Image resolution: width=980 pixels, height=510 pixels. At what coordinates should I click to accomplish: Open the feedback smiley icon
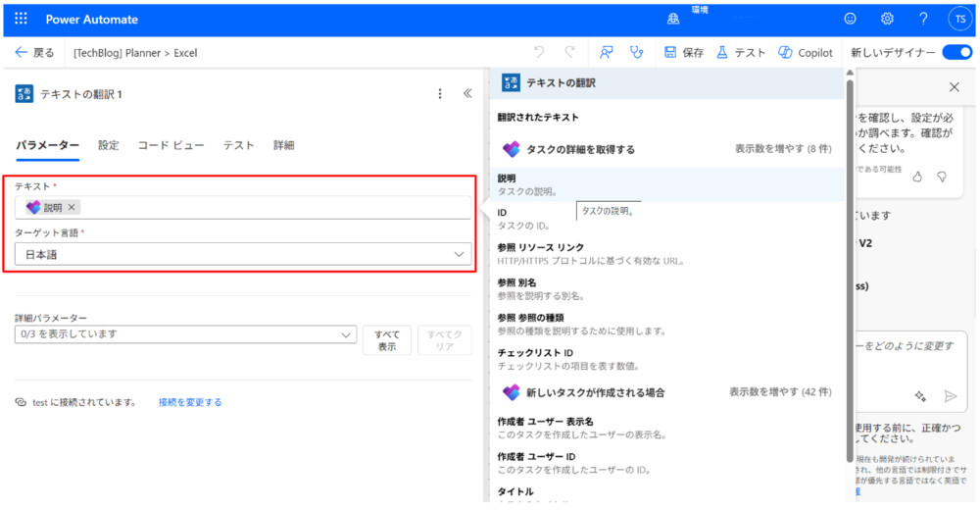(x=850, y=19)
